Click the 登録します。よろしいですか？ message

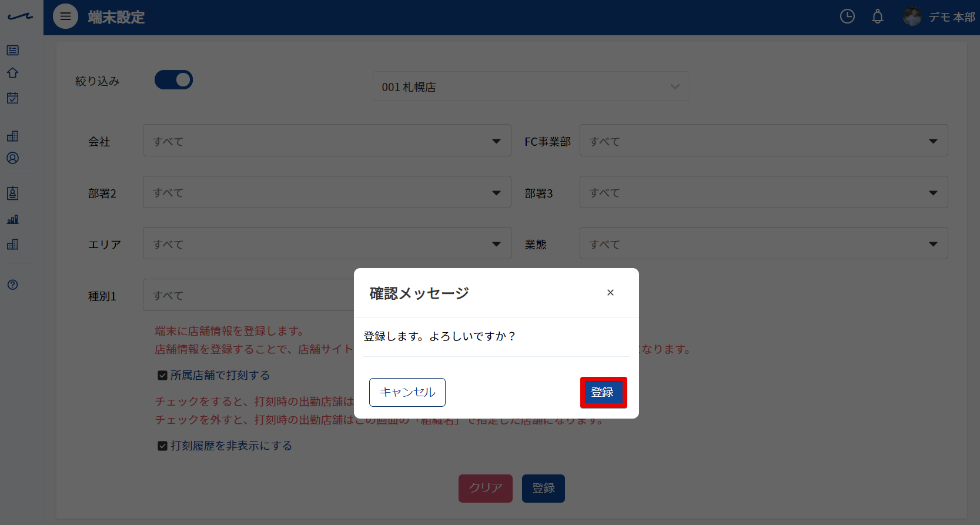pos(440,336)
